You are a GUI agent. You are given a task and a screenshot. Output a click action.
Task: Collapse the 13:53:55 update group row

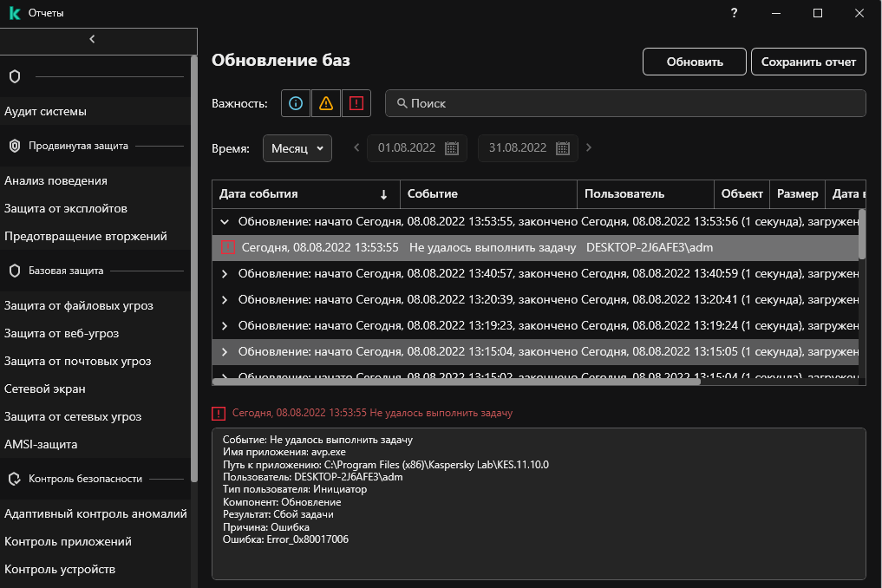225,221
